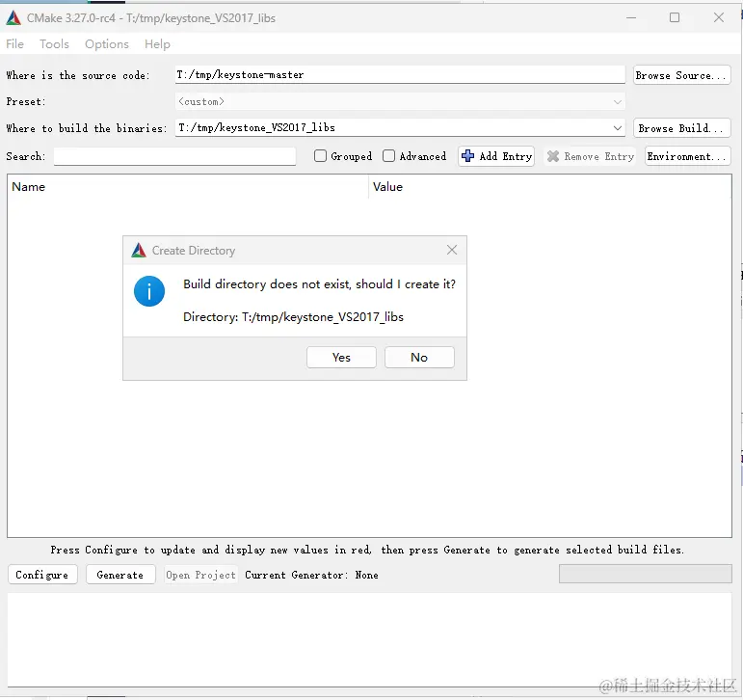Click the "Where is the source code:" label

coord(78,75)
